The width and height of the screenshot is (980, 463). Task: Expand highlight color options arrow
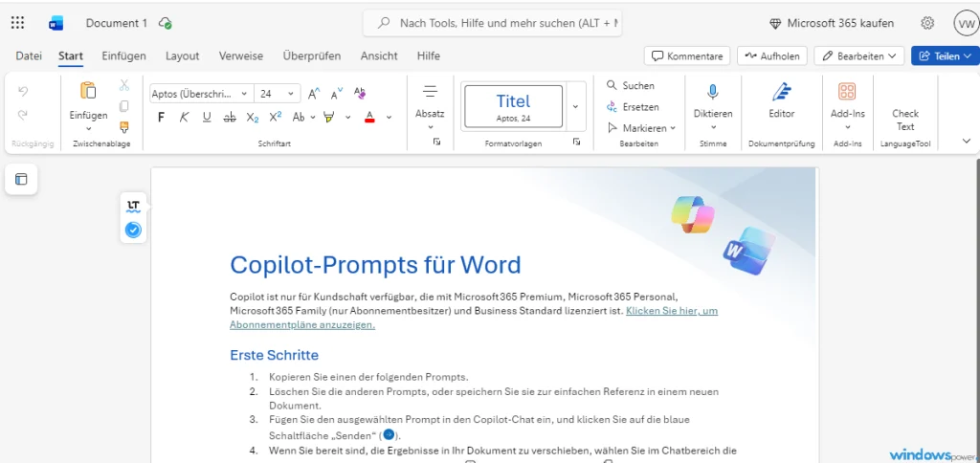[x=348, y=117]
